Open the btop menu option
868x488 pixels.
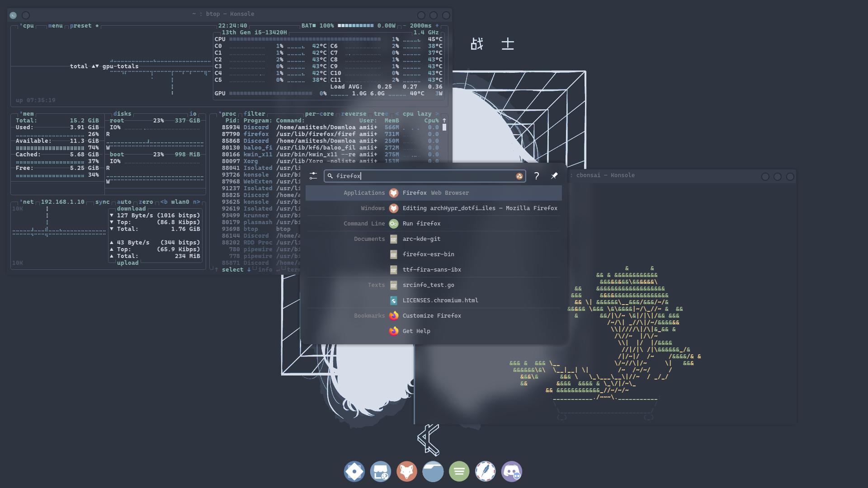[x=55, y=26]
